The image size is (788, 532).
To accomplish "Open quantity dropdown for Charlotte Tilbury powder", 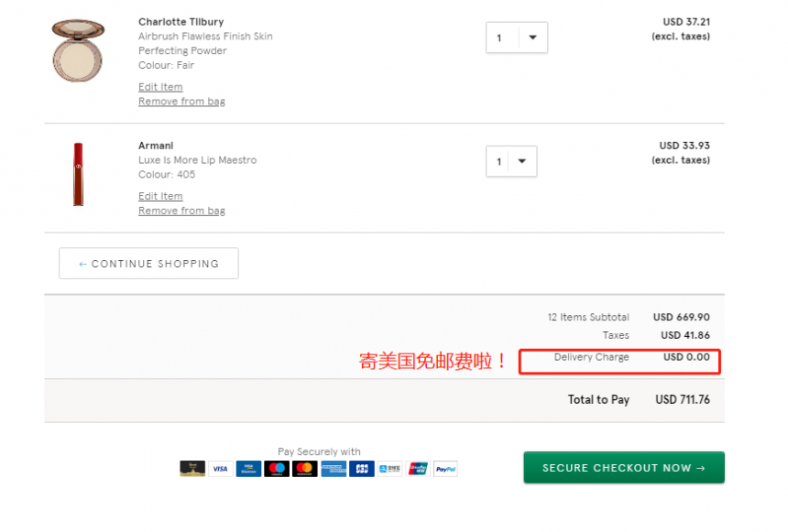I will pos(517,38).
